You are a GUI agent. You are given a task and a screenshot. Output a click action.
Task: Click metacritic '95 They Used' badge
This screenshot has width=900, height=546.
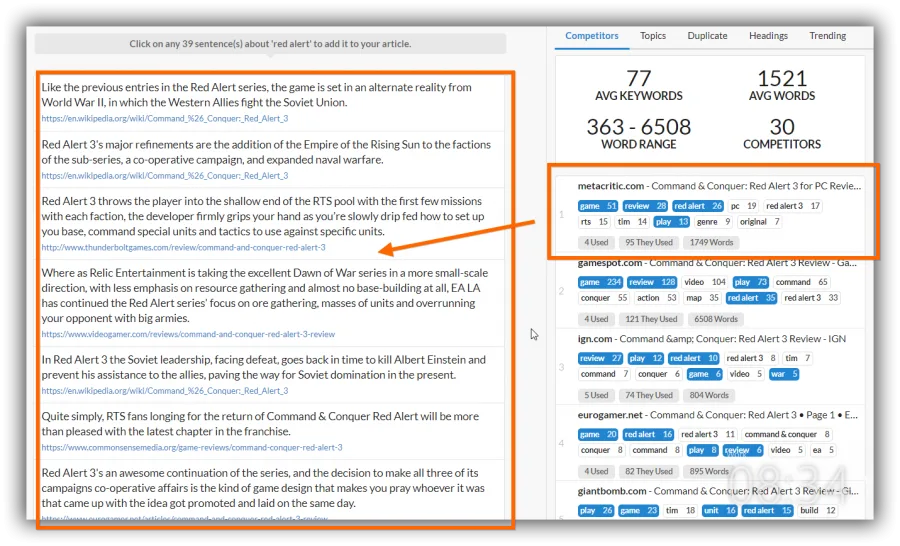point(649,242)
